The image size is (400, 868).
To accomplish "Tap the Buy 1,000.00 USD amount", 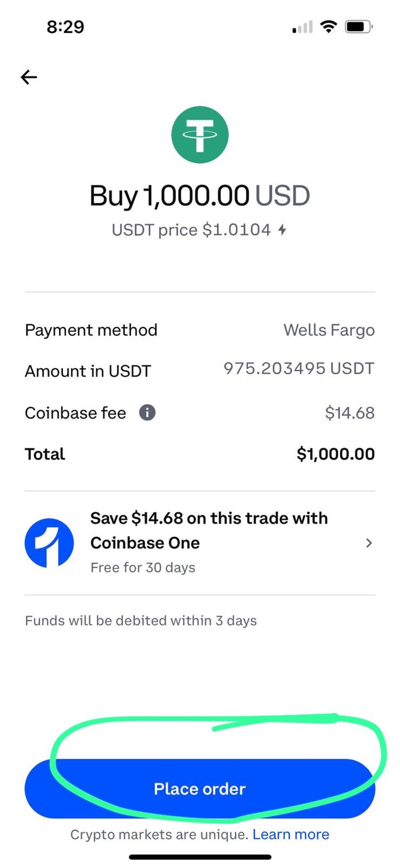I will (x=199, y=196).
